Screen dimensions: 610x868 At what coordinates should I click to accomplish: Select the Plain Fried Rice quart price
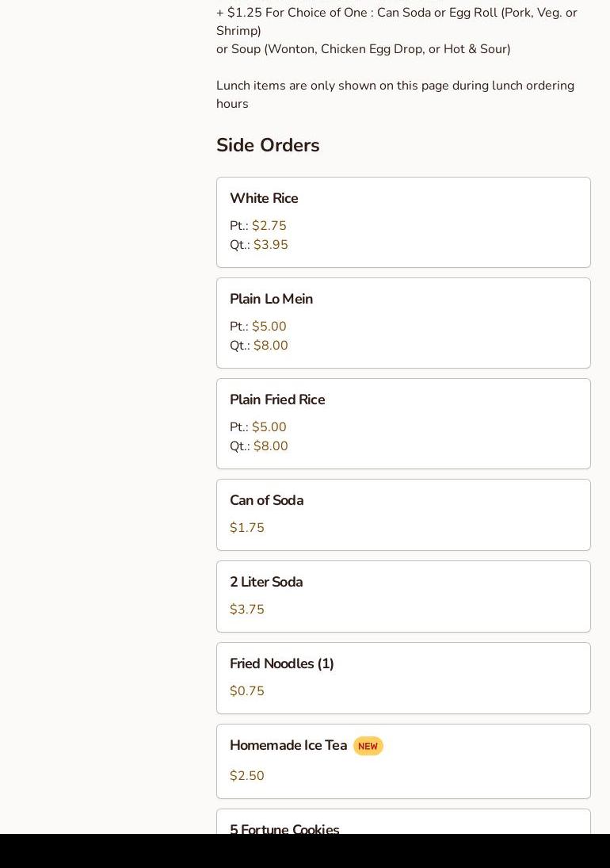[x=271, y=446]
